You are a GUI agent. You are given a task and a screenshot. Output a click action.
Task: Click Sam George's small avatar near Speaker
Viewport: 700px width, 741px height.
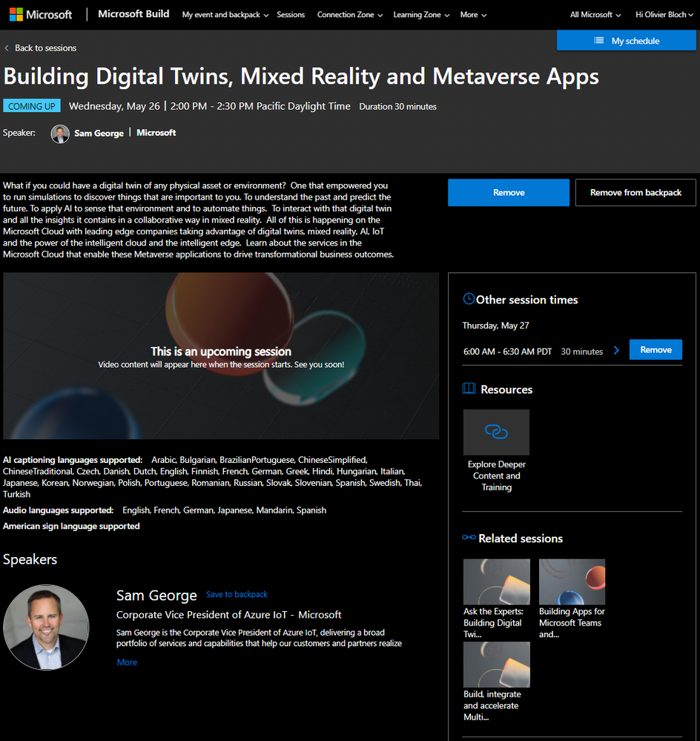[60, 134]
